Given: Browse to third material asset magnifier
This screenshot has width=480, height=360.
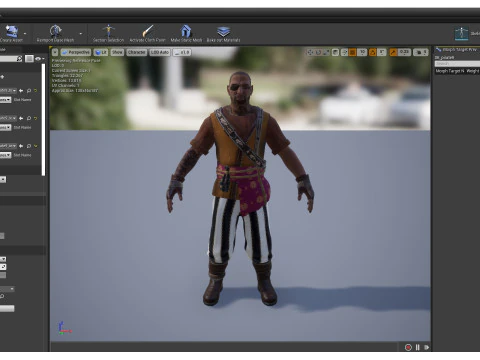Looking at the screenshot, I should click(29, 146).
